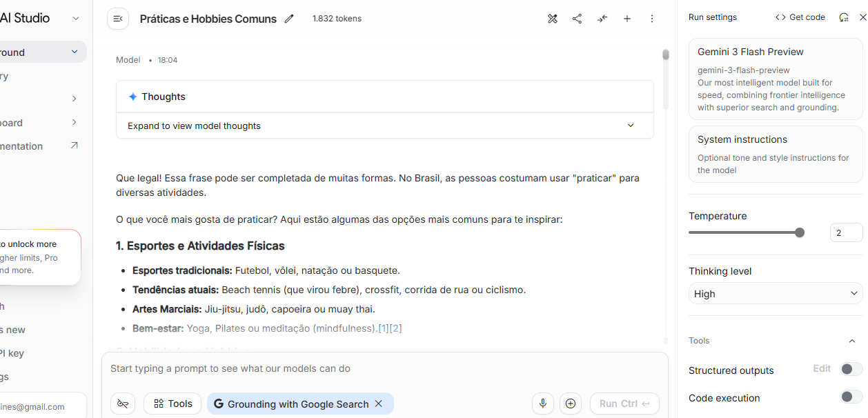This screenshot has height=418, width=868.
Task: Edit the title with pencil icon
Action: (x=289, y=19)
